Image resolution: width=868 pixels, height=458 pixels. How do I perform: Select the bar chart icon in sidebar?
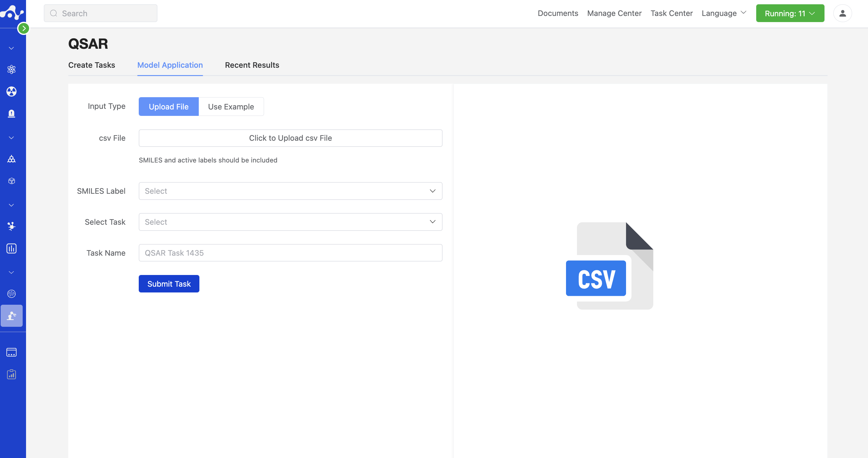click(11, 248)
